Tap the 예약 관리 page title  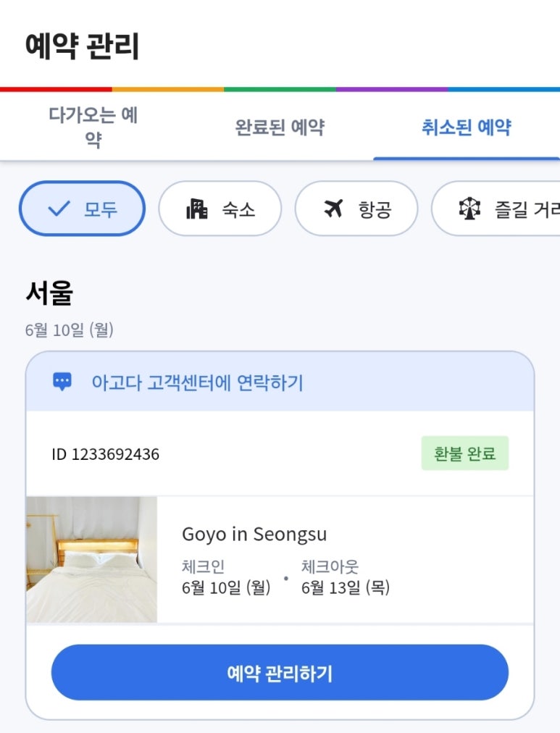click(x=82, y=47)
